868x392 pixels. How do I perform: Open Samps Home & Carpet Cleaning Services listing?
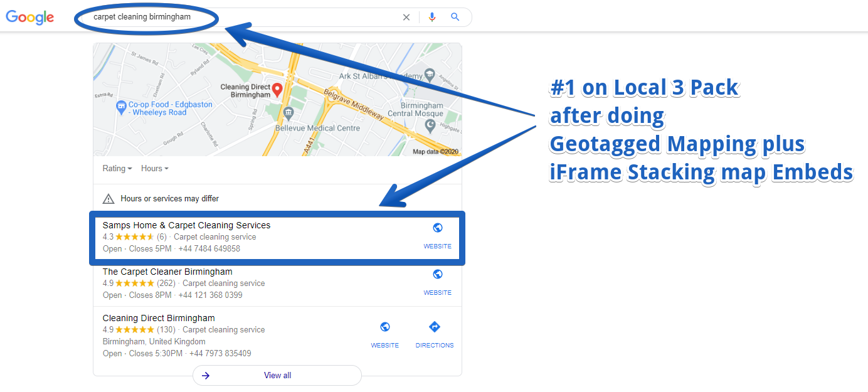coord(186,225)
